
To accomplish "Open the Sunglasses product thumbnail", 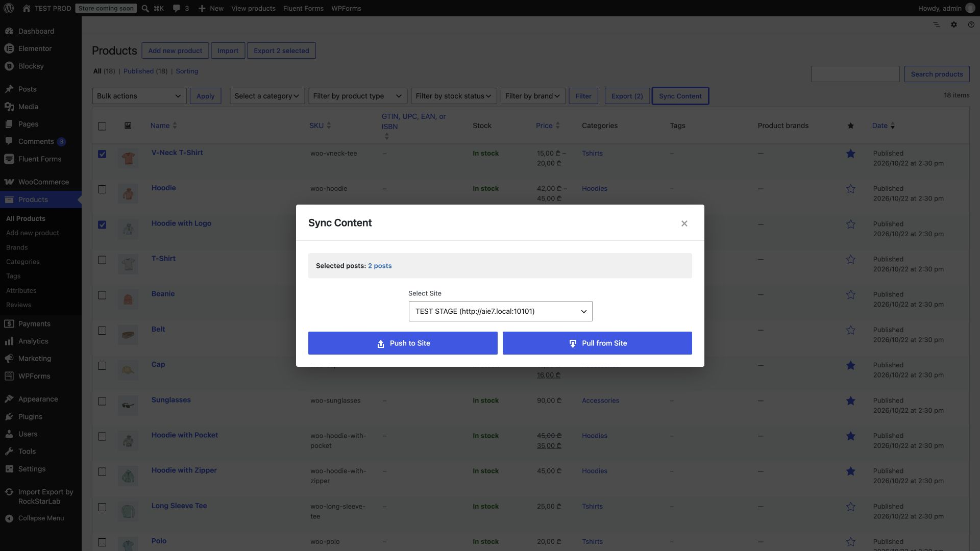I will pos(128,406).
